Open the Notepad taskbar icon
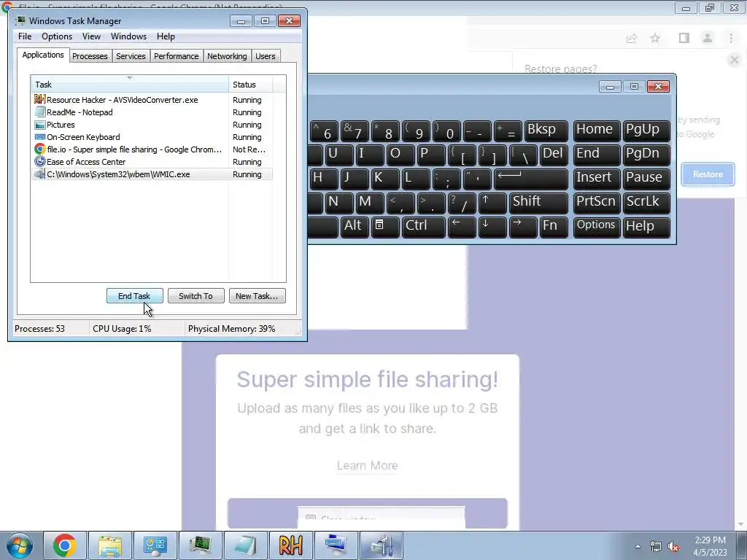 (246, 545)
